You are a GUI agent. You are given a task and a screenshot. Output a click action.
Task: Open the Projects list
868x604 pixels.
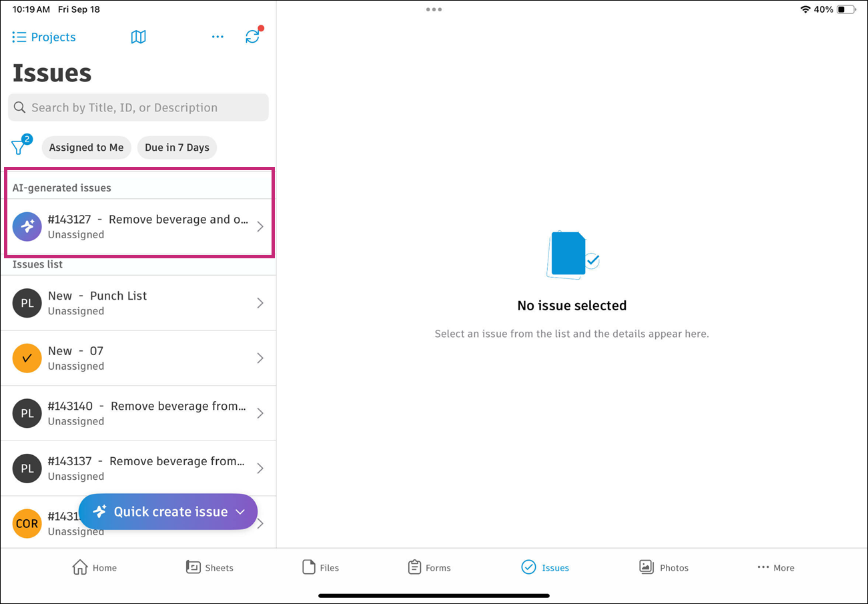pyautogui.click(x=44, y=37)
